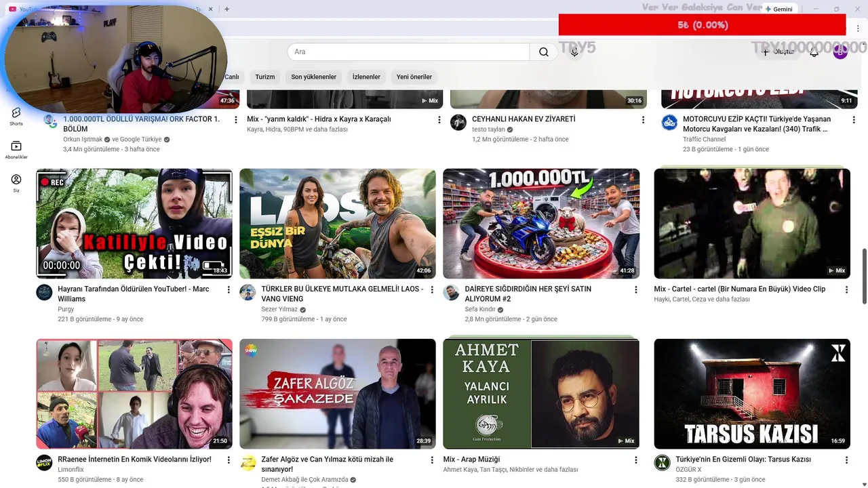Click the page vertical scrollbar thumb
Viewport: 868px width, 488px height.
click(x=864, y=276)
